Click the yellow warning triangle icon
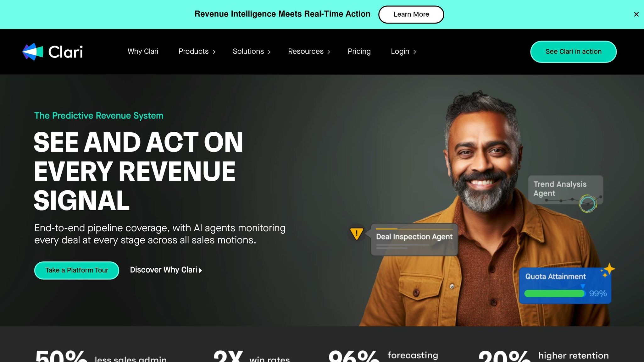Image resolution: width=644 pixels, height=362 pixels. pos(357,233)
